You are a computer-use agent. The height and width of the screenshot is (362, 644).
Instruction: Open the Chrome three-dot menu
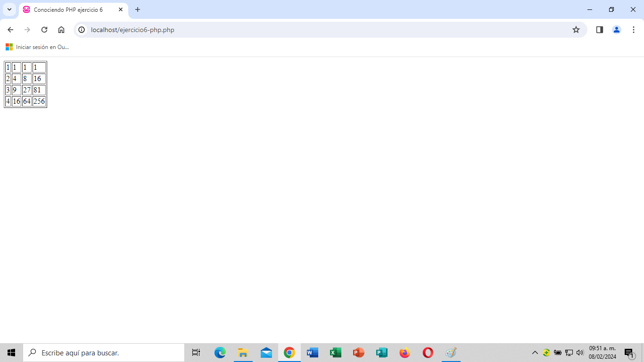pos(634,30)
